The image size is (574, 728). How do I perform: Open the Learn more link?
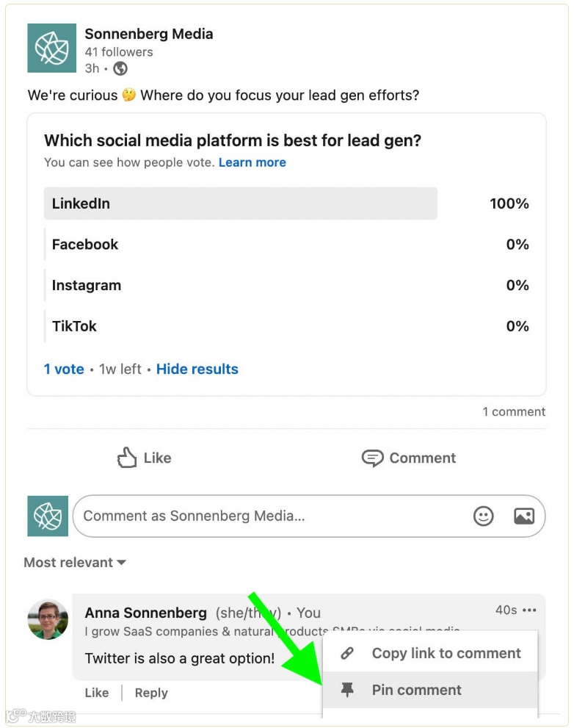click(x=253, y=162)
